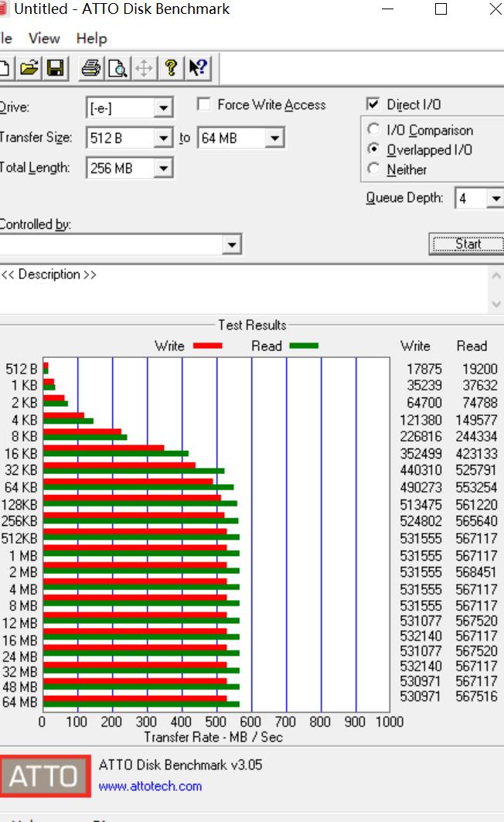This screenshot has height=822, width=504.
Task: Click the write value 490273
Action: pos(421,487)
